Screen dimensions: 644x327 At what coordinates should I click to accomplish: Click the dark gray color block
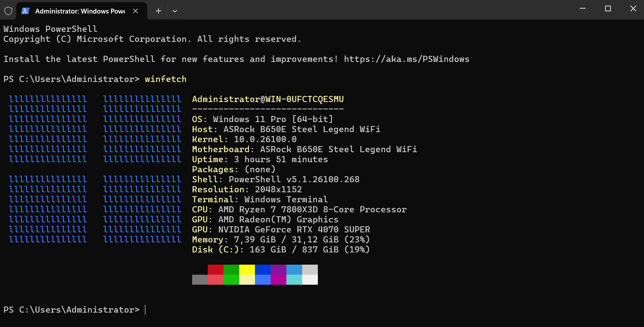pyautogui.click(x=200, y=279)
